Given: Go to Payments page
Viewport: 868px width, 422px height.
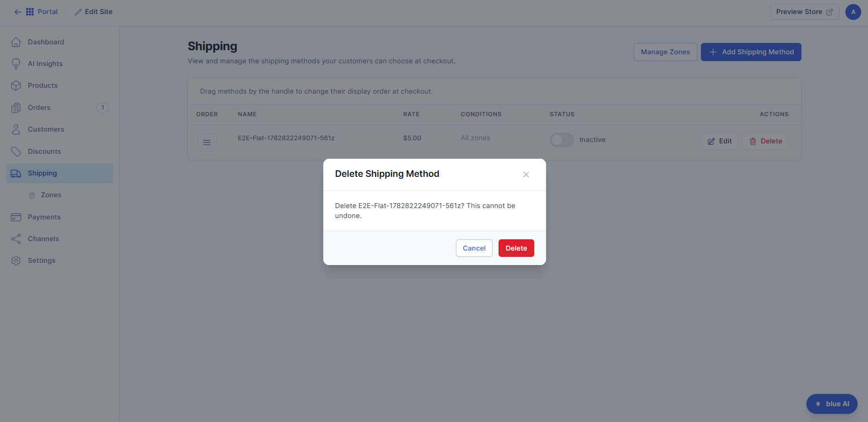Looking at the screenshot, I should [44, 217].
